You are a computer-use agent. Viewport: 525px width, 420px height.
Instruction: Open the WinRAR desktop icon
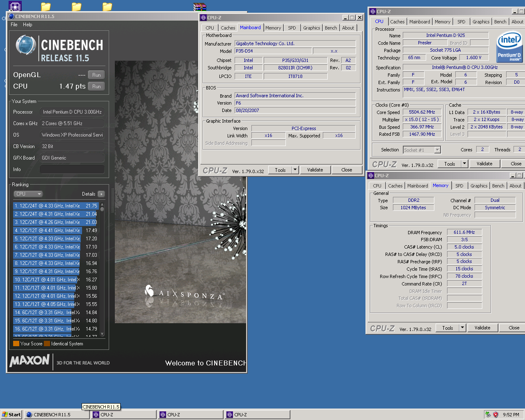199,7
